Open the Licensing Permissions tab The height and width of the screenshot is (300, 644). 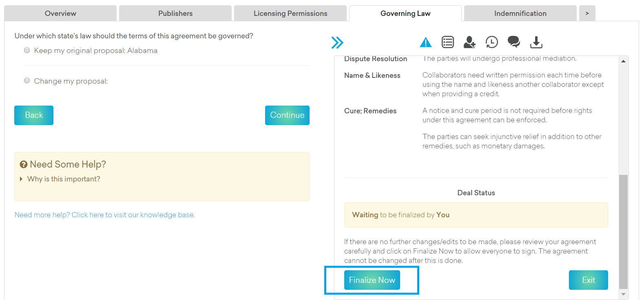(290, 13)
